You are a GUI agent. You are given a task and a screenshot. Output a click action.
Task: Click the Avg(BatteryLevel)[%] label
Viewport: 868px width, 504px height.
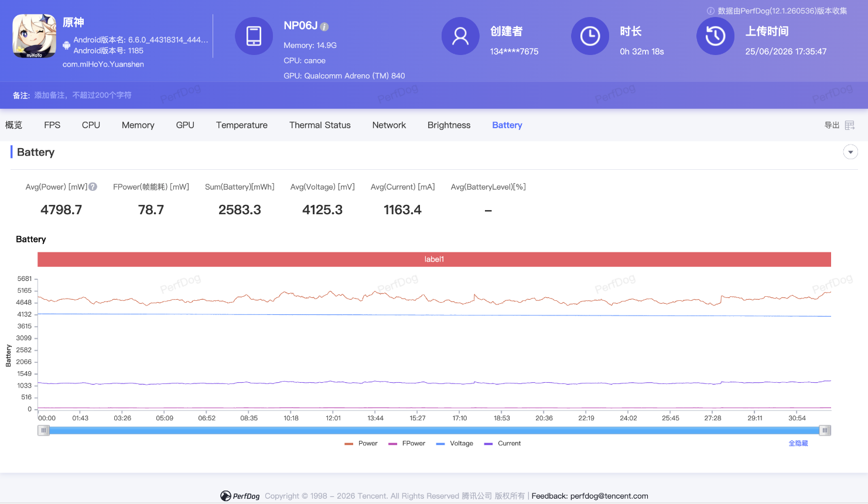coord(488,187)
